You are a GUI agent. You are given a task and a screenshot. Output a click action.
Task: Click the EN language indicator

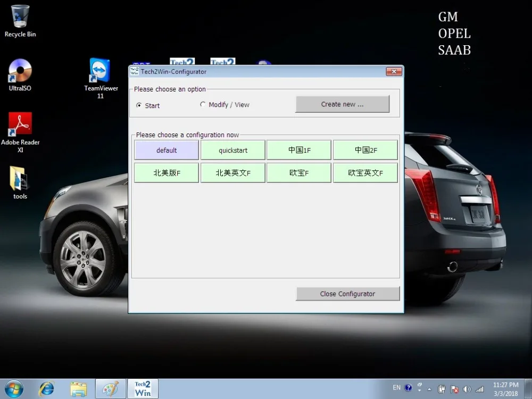coord(396,387)
